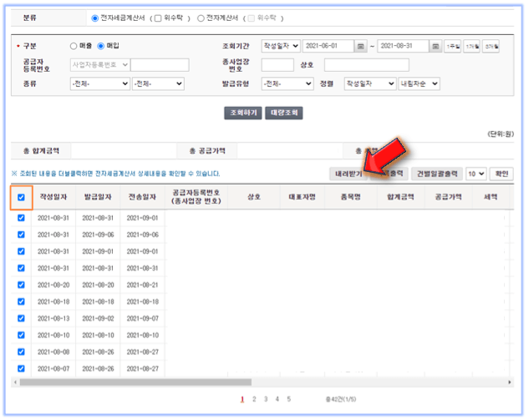Click 전송일자 cell 2021-08-21

[142, 286]
